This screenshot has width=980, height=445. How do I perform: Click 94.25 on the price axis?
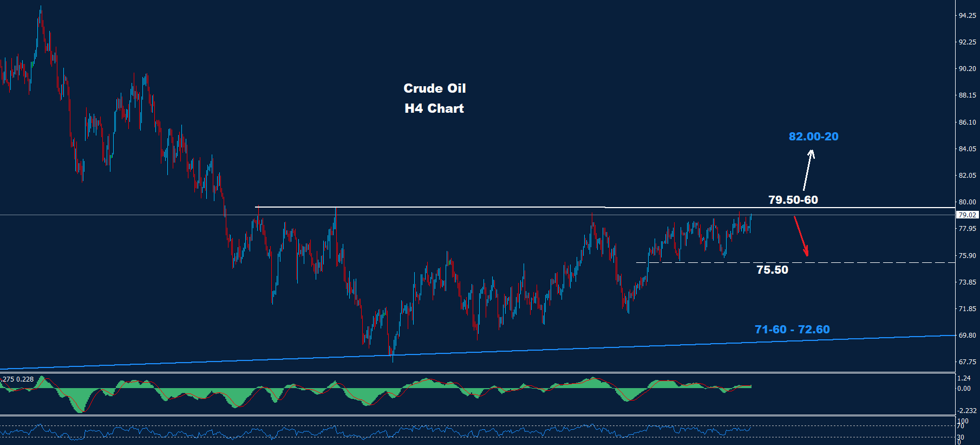(x=967, y=16)
